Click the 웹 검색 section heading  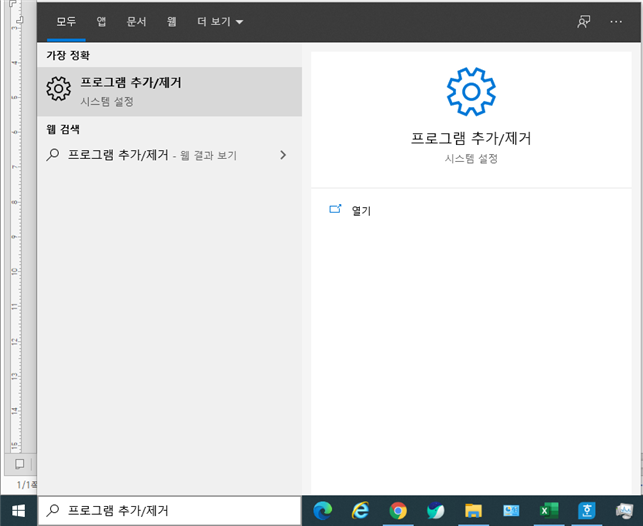[63, 130]
